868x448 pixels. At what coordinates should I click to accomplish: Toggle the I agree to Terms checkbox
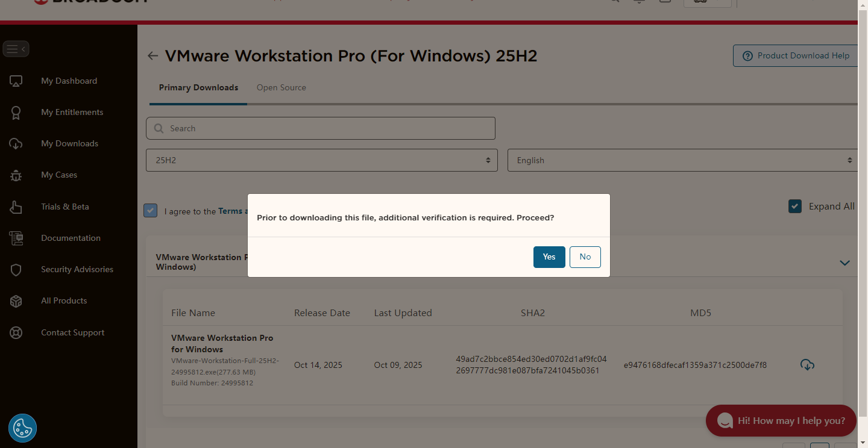150,210
